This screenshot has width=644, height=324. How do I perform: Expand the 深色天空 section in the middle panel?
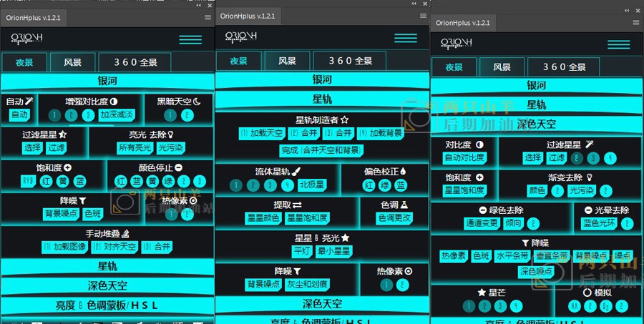point(322,304)
